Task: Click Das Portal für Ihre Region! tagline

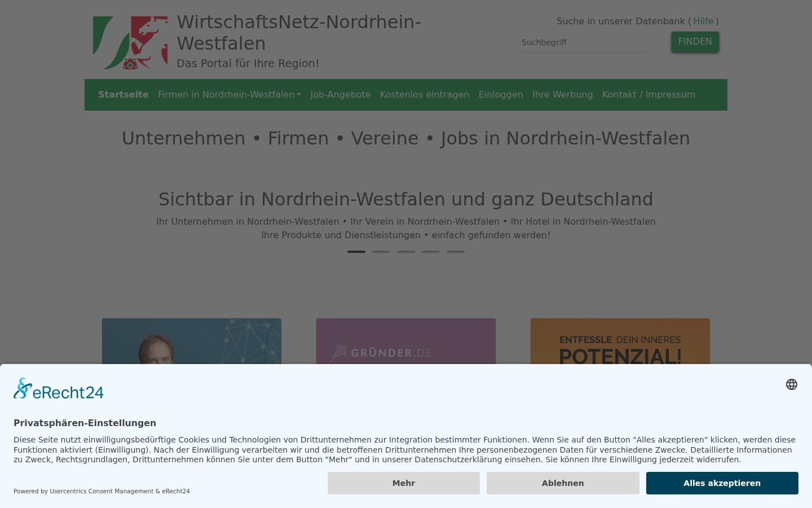Action: 248,63
